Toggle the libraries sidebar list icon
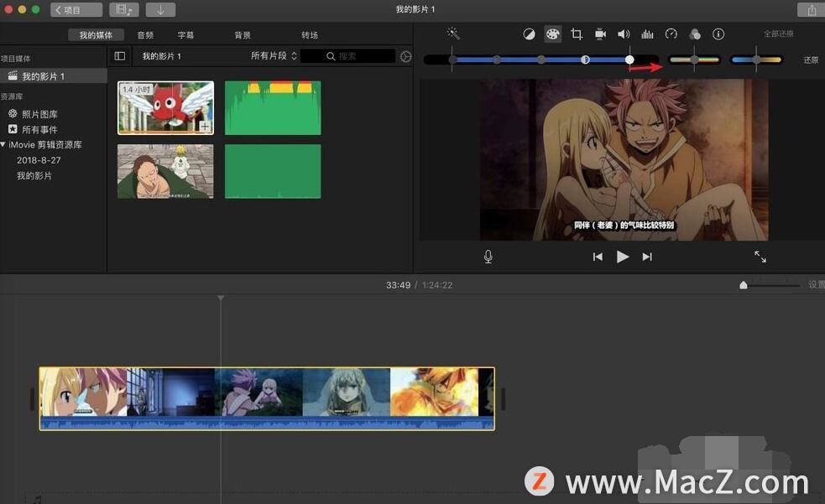This screenshot has width=825, height=504. point(120,56)
